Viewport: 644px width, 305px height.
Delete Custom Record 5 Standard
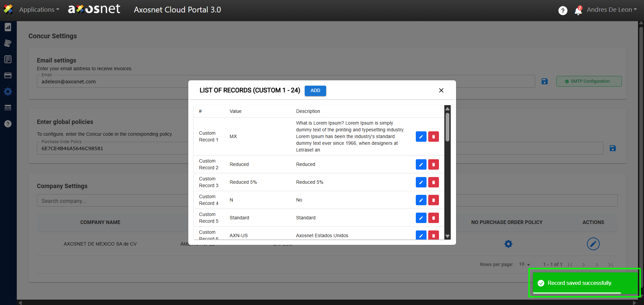coord(433,218)
